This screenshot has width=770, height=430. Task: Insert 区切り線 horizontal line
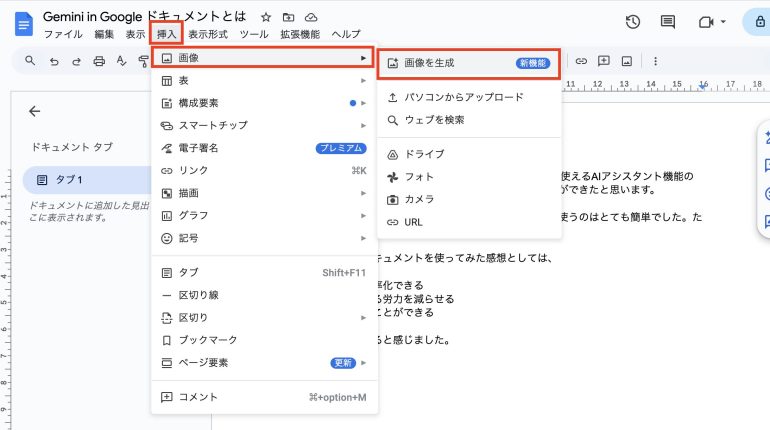[x=264, y=295]
